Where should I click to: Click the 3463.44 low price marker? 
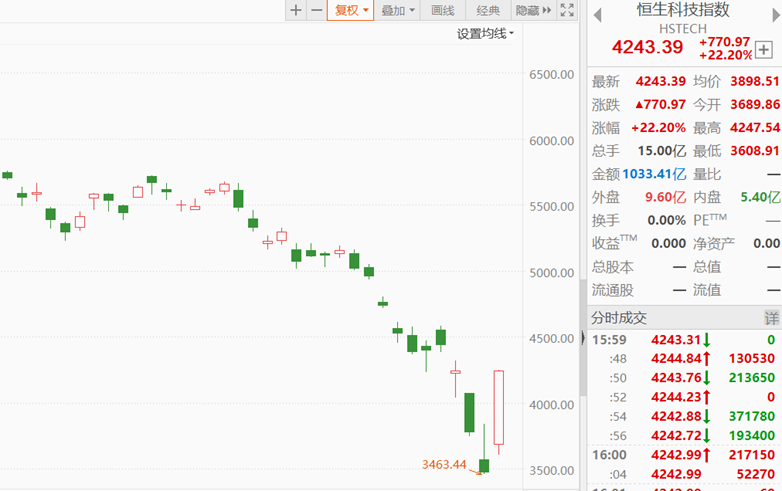coord(444,465)
